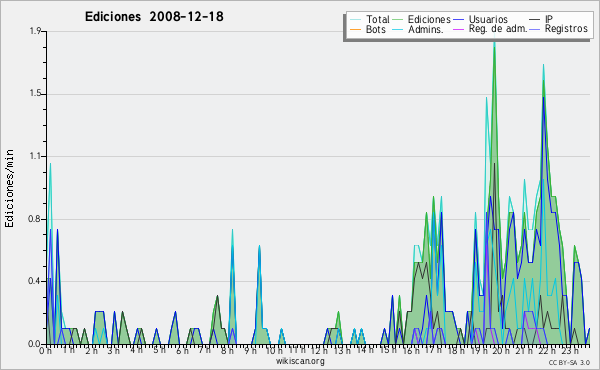Image resolution: width=600 pixels, height=370 pixels.
Task: Click the magenta Reg. de adm. line swatch
Action: pyautogui.click(x=458, y=29)
